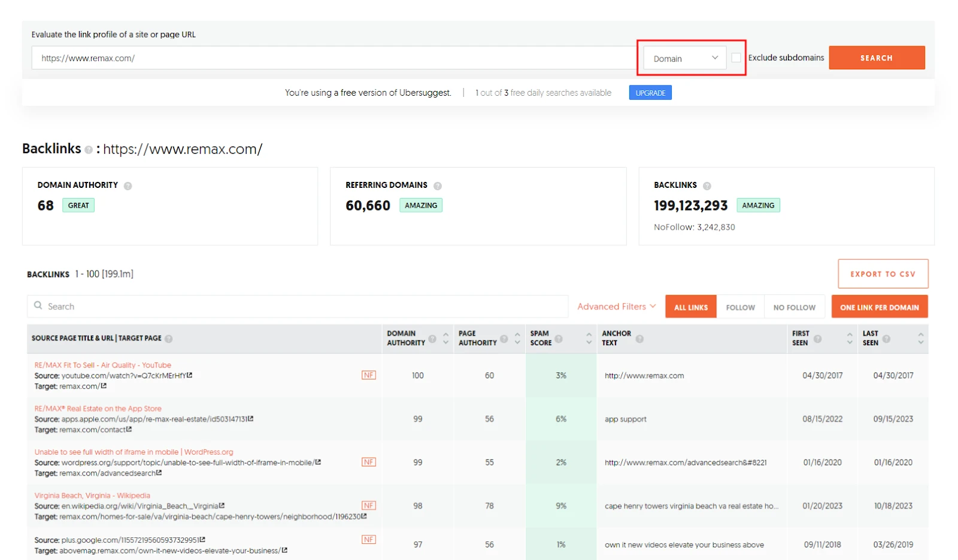This screenshot has height=560, width=958.
Task: Open Virginia Beach, Virginia - Wikipedia link
Action: point(92,495)
